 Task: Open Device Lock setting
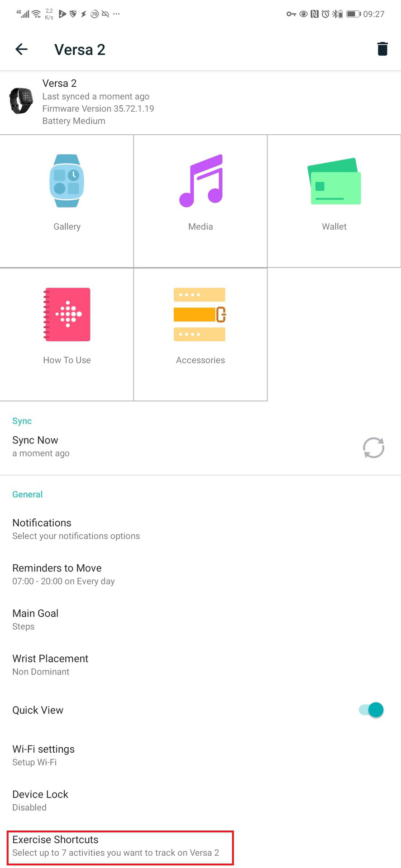40,800
